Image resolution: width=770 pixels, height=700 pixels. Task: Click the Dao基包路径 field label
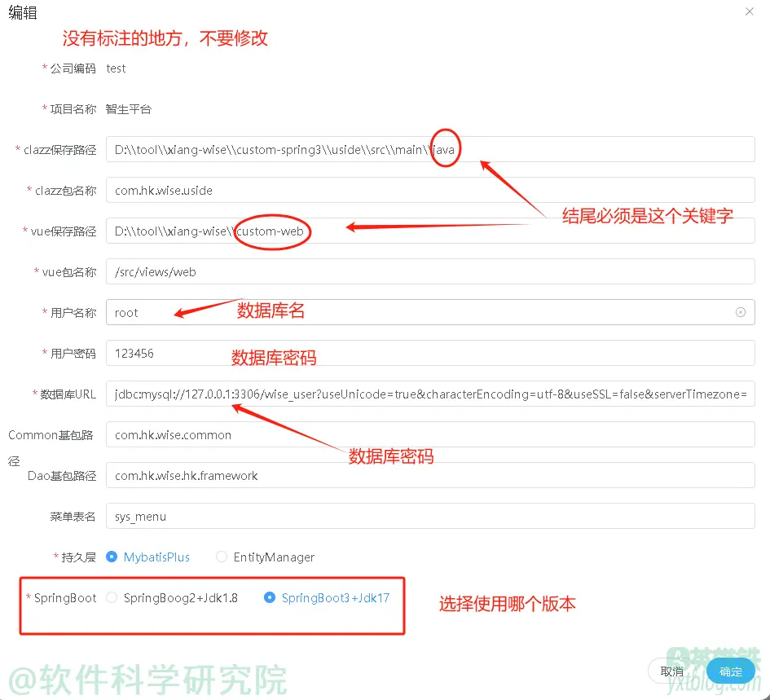(x=62, y=476)
